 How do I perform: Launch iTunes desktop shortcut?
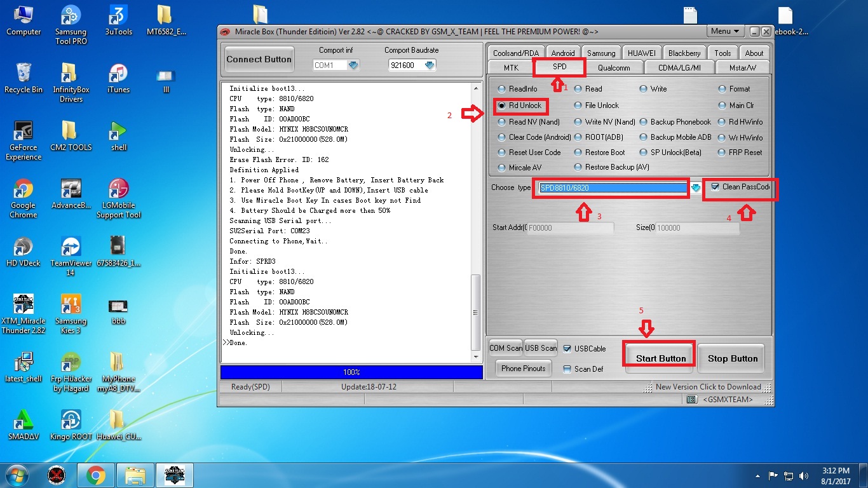tap(119, 78)
